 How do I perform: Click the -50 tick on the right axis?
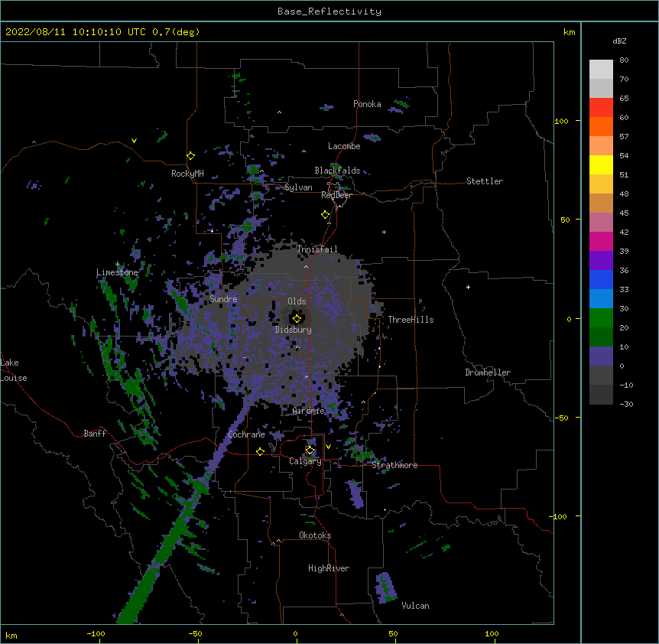point(561,418)
